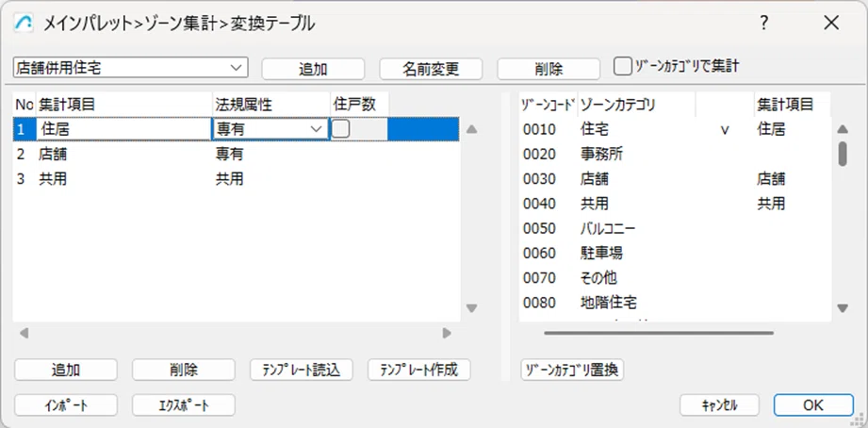Click the ゾーンコード column header
This screenshot has width=868, height=428.
(x=548, y=104)
